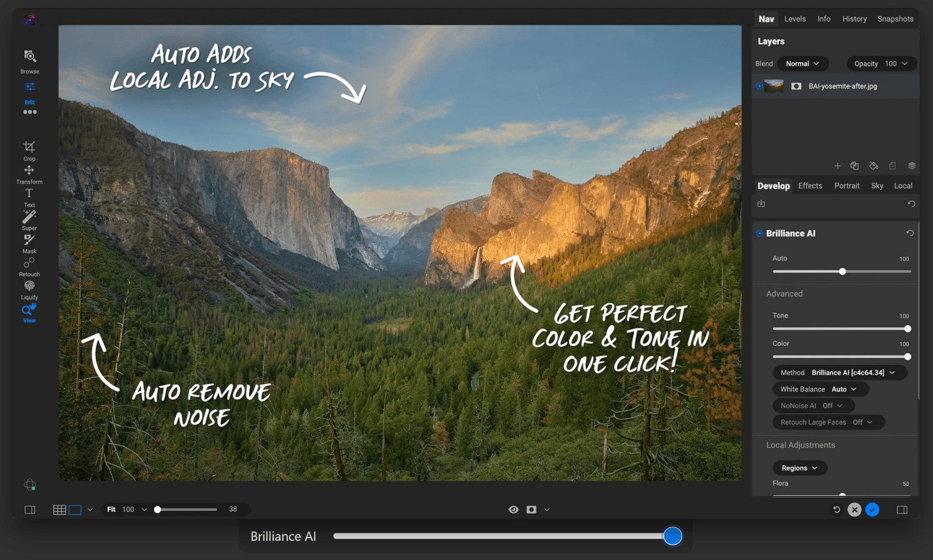Switch to grid view layout

[60, 510]
